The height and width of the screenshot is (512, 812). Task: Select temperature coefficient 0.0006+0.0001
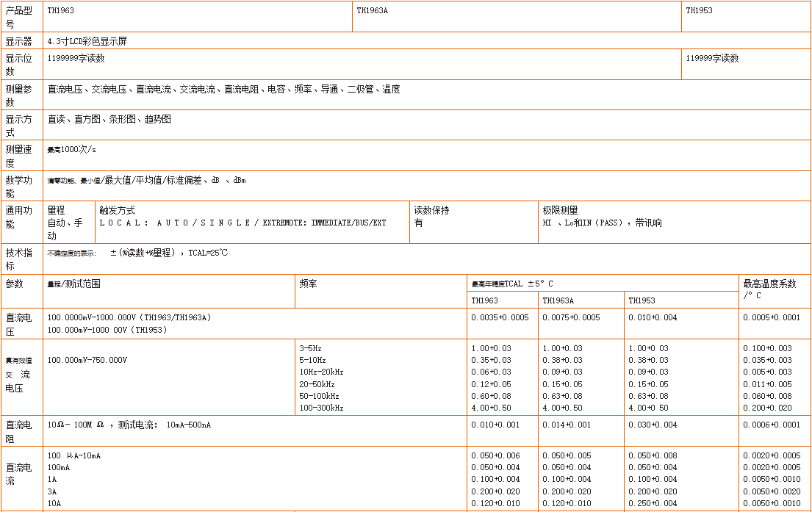pos(772,425)
